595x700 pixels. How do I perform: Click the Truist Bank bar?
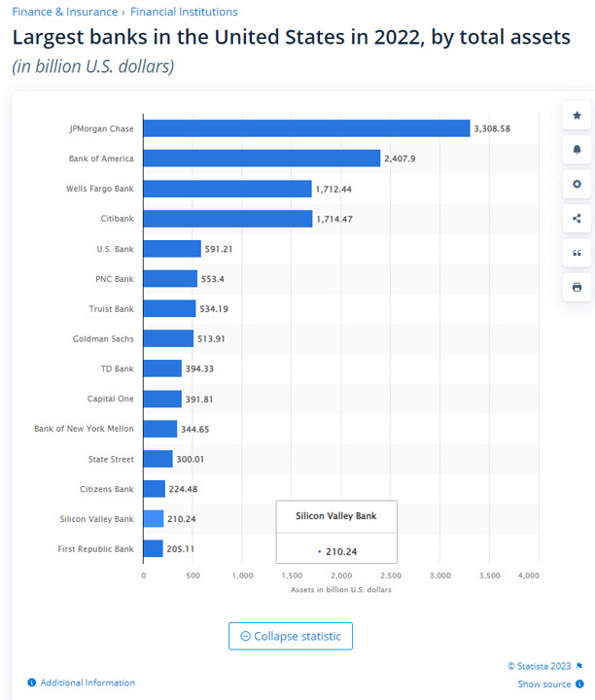169,308
